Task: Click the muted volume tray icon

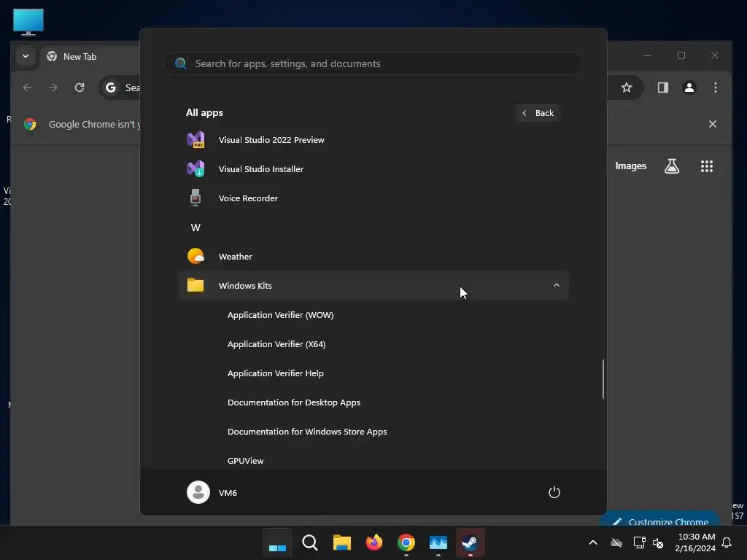Action: 659,542
